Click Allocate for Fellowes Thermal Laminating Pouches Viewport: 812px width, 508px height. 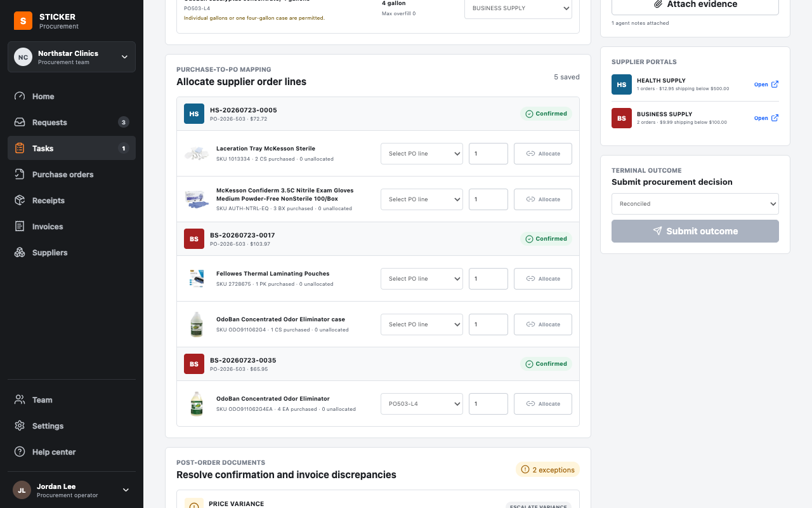point(543,279)
